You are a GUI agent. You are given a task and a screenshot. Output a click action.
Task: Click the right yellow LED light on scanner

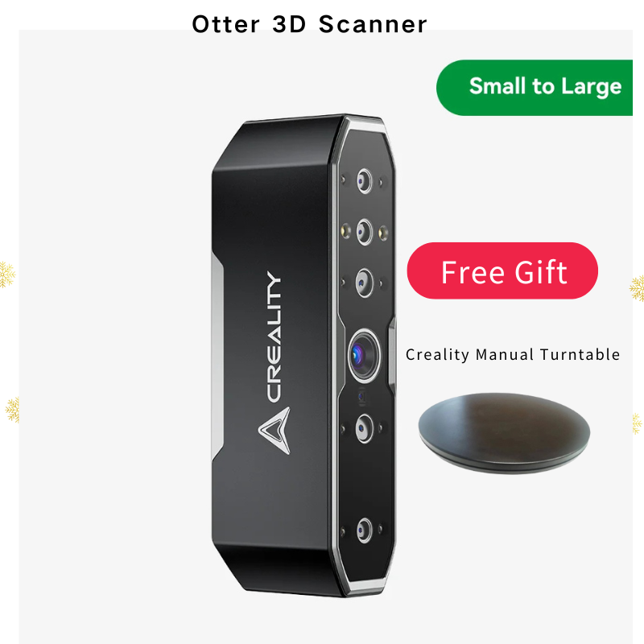click(383, 233)
